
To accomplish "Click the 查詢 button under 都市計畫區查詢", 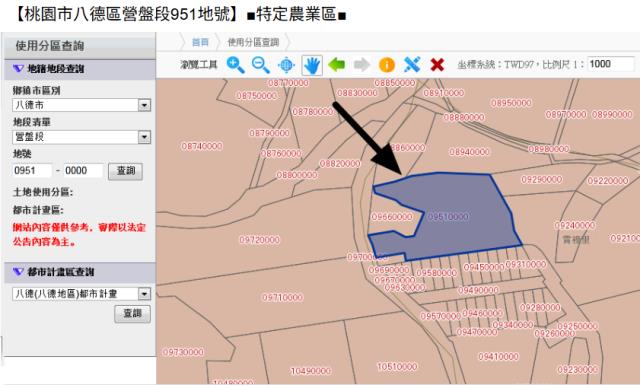I will click(x=132, y=314).
